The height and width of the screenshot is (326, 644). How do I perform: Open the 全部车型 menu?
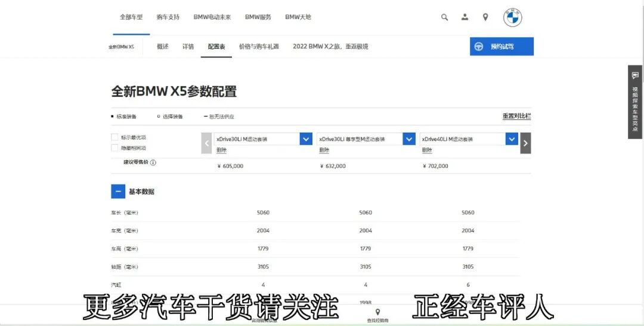(131, 17)
